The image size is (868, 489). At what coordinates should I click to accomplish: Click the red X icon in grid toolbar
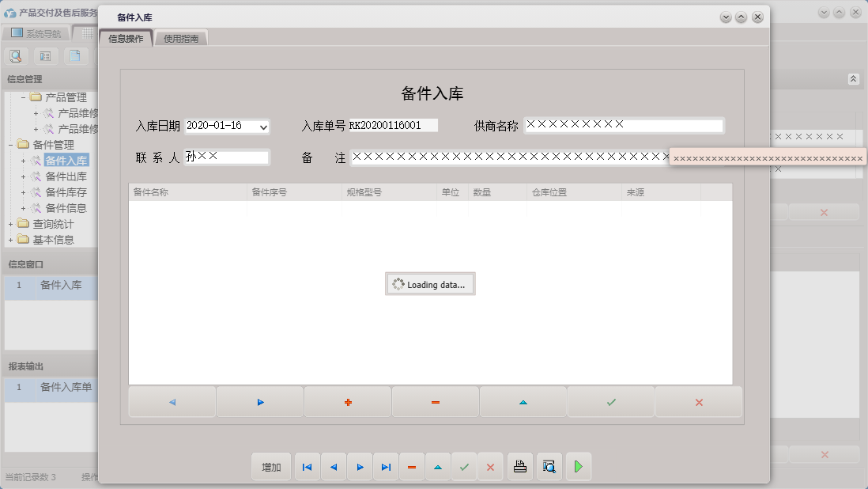click(x=698, y=402)
